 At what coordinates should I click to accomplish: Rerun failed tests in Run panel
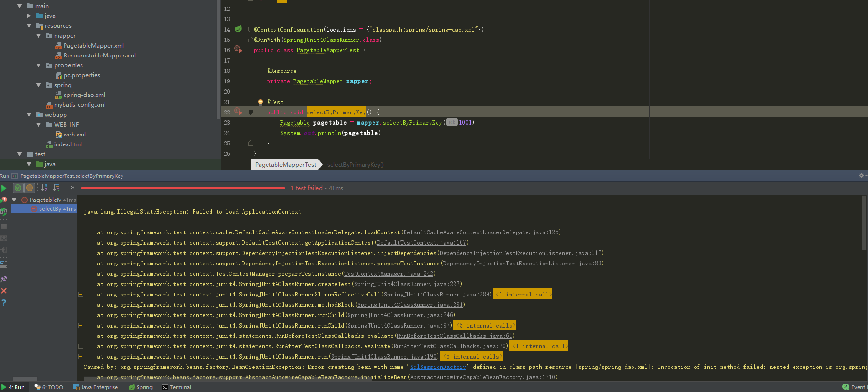point(4,200)
